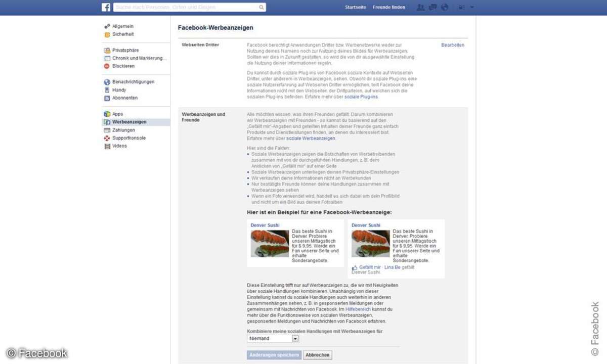The width and height of the screenshot is (607, 364).
Task: Go to Blockieren settings
Action: tap(123, 66)
